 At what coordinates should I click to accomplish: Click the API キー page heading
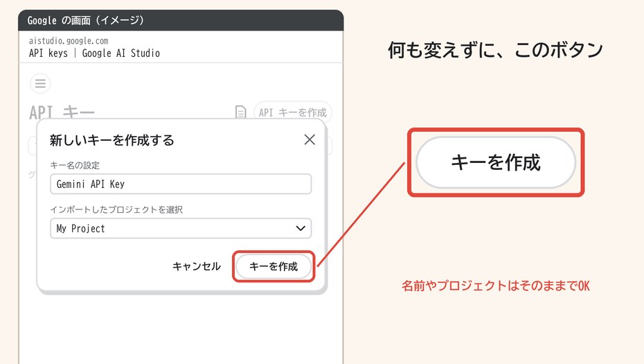pyautogui.click(x=62, y=112)
